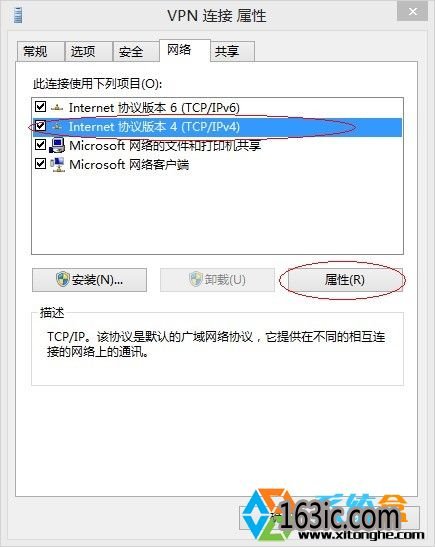Open 属性(R) for the selected protocol
This screenshot has height=547, width=435.
(344, 280)
